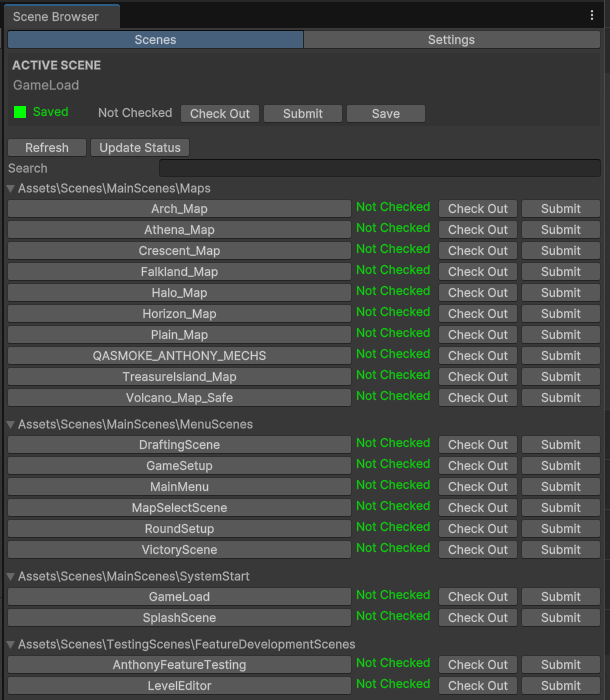
Task: Load the MainMenu scene
Action: [x=179, y=487]
